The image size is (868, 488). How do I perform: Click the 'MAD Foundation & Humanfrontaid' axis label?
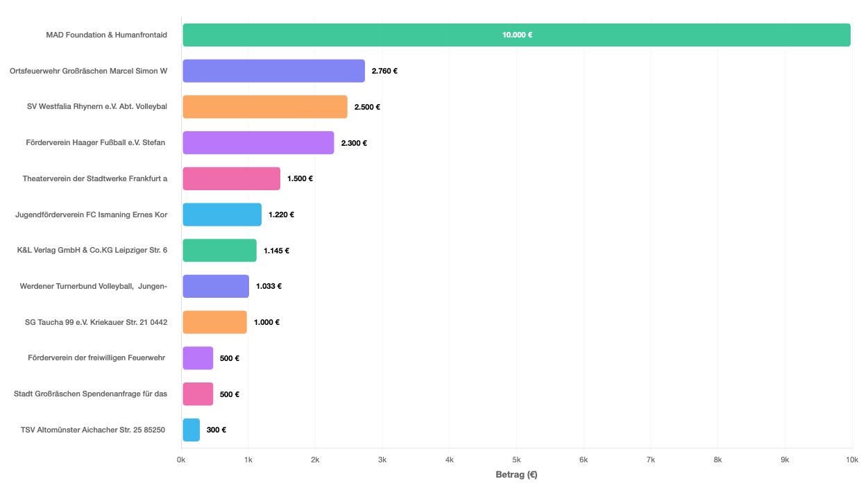[106, 35]
